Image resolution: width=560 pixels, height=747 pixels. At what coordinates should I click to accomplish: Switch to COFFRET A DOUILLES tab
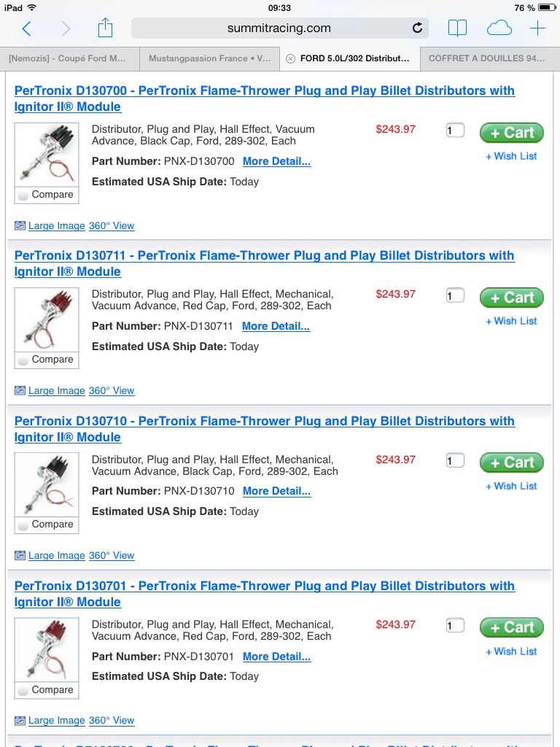pyautogui.click(x=486, y=58)
